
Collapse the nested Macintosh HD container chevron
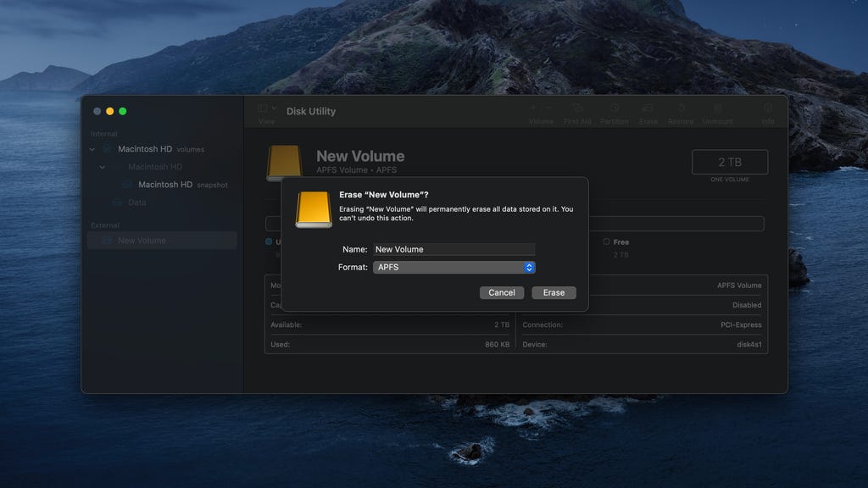pos(103,167)
